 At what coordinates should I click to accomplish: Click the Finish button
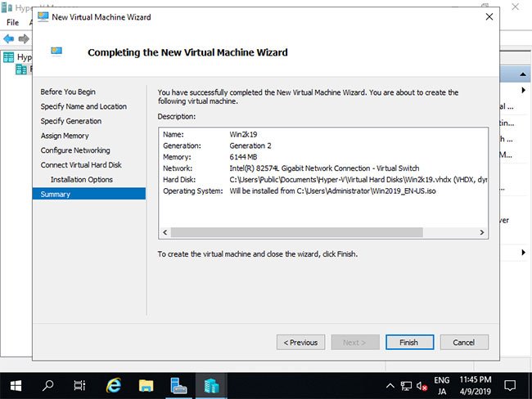tap(409, 342)
